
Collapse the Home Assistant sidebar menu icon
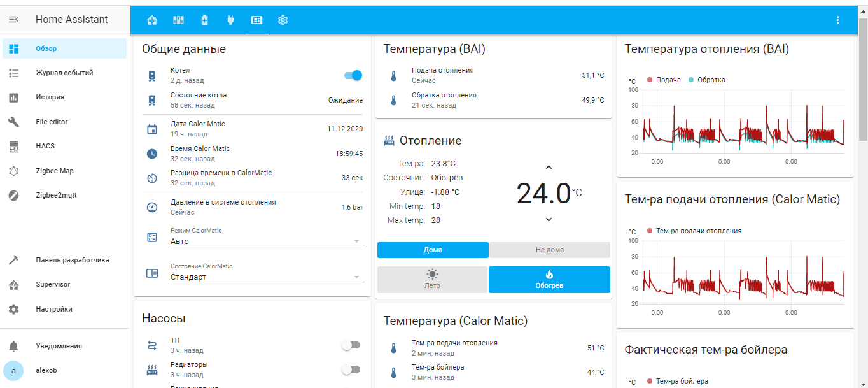[x=13, y=20]
